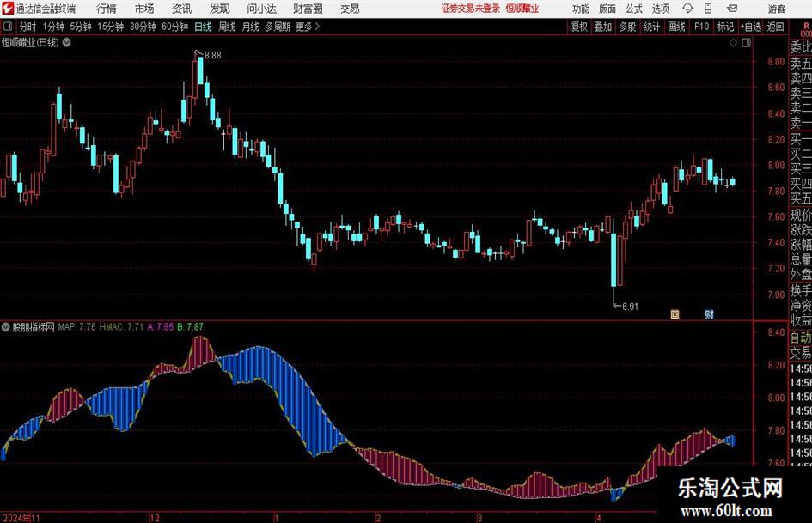
Task: Open the mobile phone icon in title bar
Action: pos(708,9)
